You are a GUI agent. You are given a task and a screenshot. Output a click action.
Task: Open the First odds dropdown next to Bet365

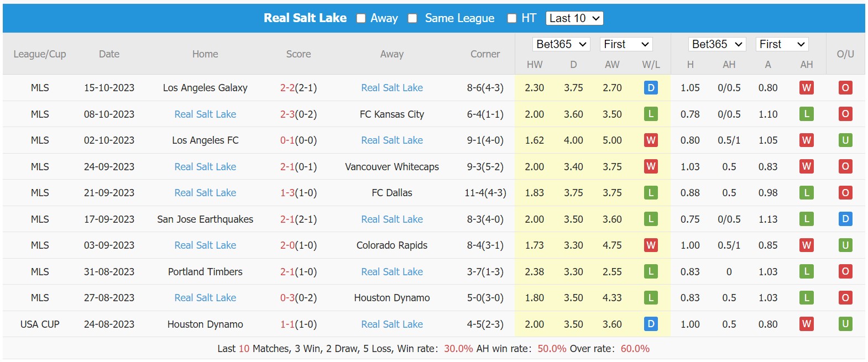[x=626, y=44]
